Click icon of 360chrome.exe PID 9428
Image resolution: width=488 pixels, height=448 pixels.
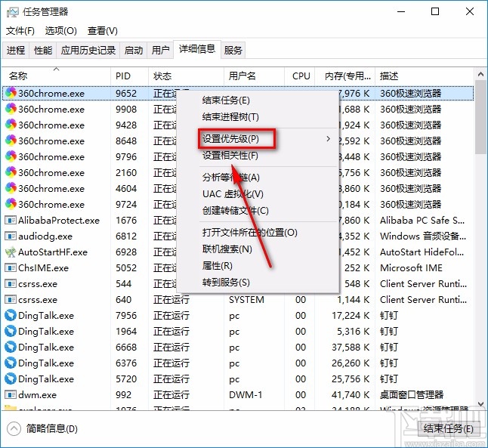pyautogui.click(x=11, y=125)
